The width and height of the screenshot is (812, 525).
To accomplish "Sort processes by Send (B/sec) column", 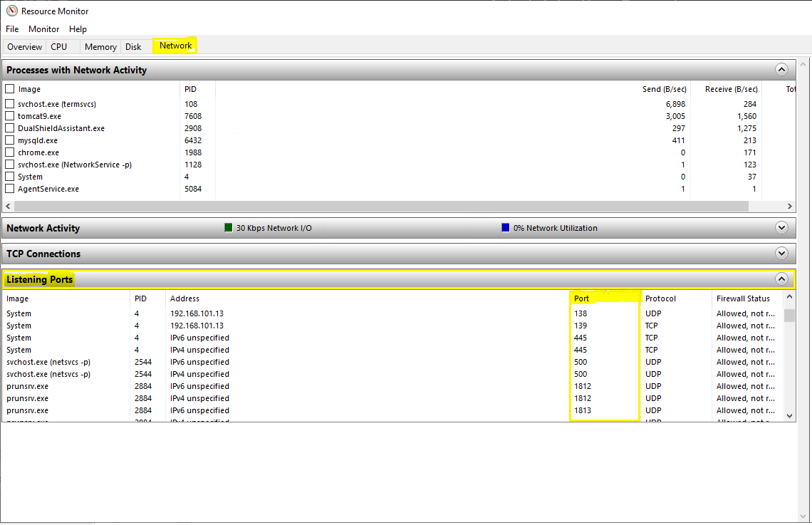I will 664,89.
